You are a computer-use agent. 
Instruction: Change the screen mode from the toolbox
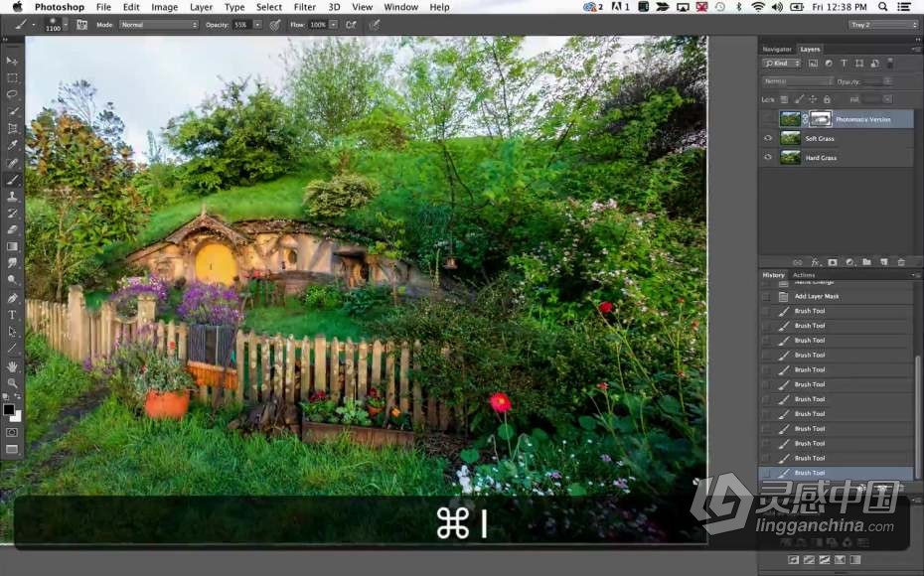(x=12, y=449)
